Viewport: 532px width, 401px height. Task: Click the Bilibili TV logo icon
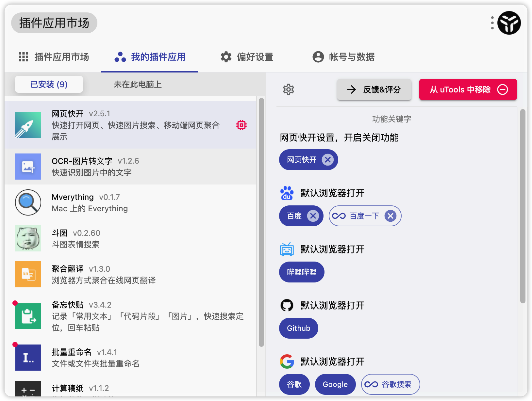coord(287,249)
